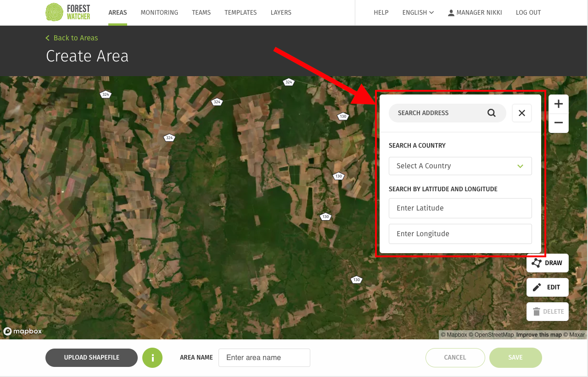588x377 pixels.
Task: Open the Teams tab
Action: 201,12
